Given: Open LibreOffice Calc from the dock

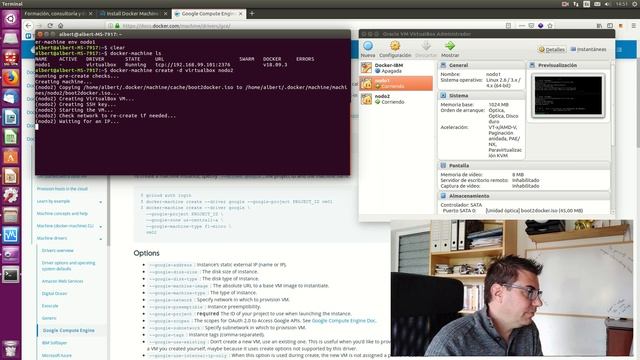Looking at the screenshot, I should point(11,137).
